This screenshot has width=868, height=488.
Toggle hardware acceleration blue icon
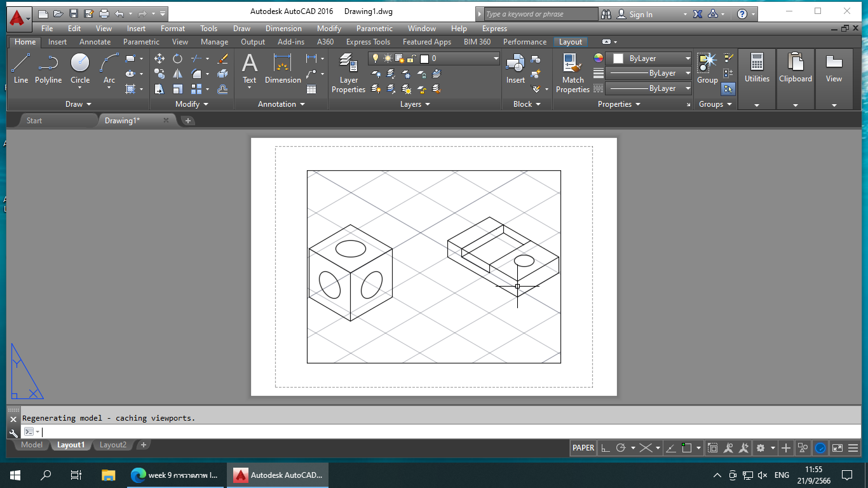(820, 448)
